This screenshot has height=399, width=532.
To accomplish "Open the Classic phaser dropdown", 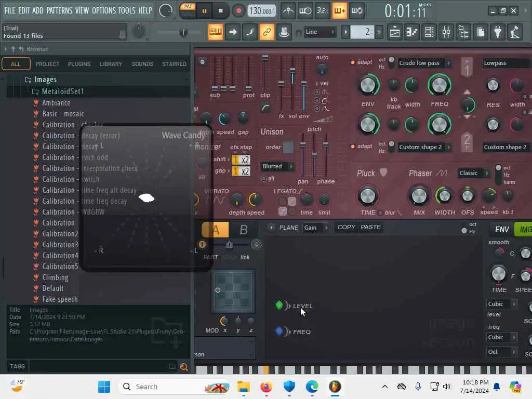I will [474, 173].
